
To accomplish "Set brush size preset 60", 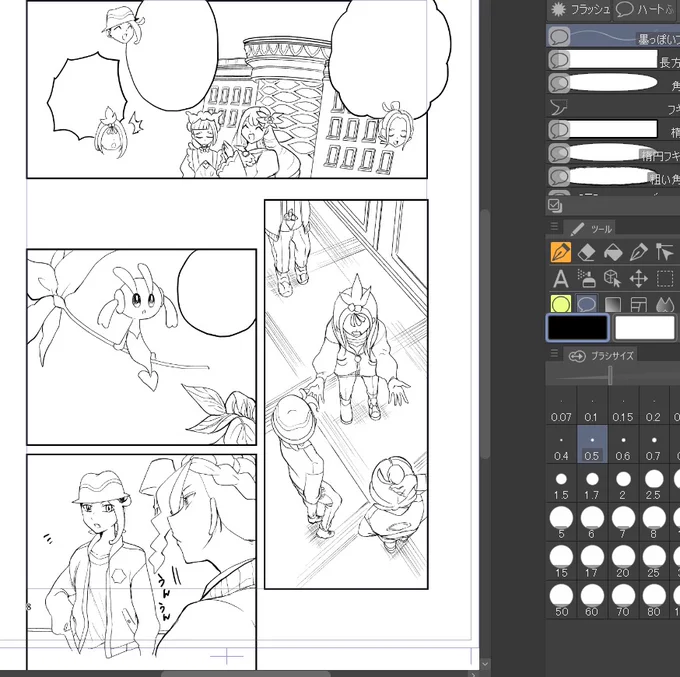I will (x=592, y=601).
